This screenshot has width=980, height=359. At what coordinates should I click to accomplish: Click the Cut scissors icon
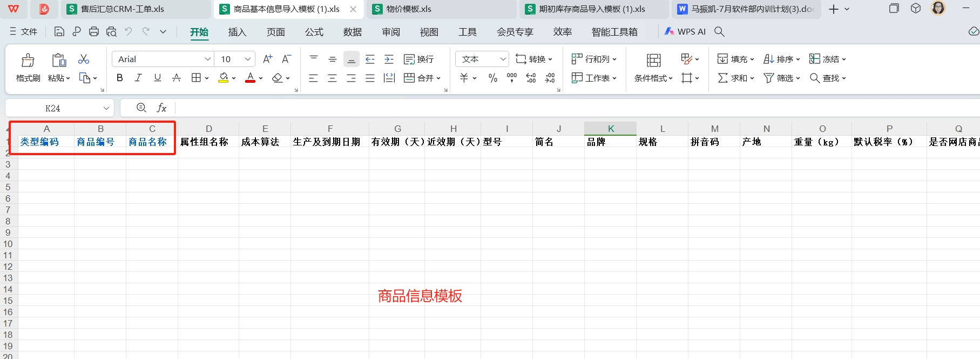[x=84, y=59]
